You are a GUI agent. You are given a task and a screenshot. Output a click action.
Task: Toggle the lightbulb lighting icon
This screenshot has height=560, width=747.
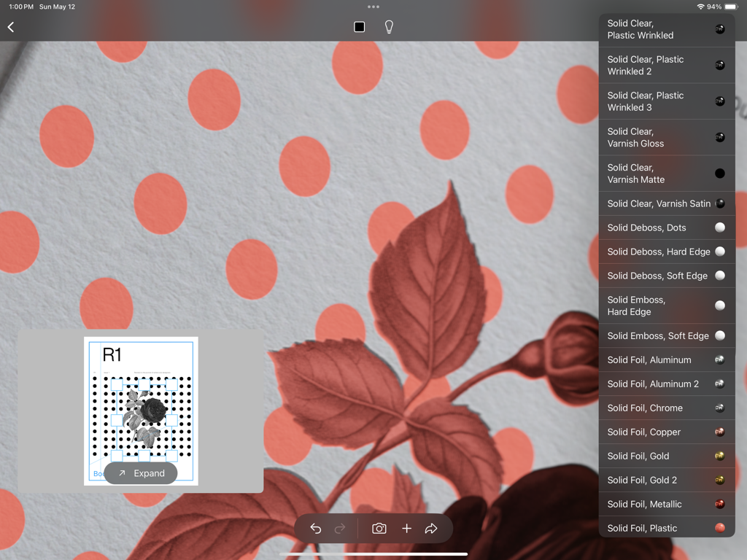point(389,27)
